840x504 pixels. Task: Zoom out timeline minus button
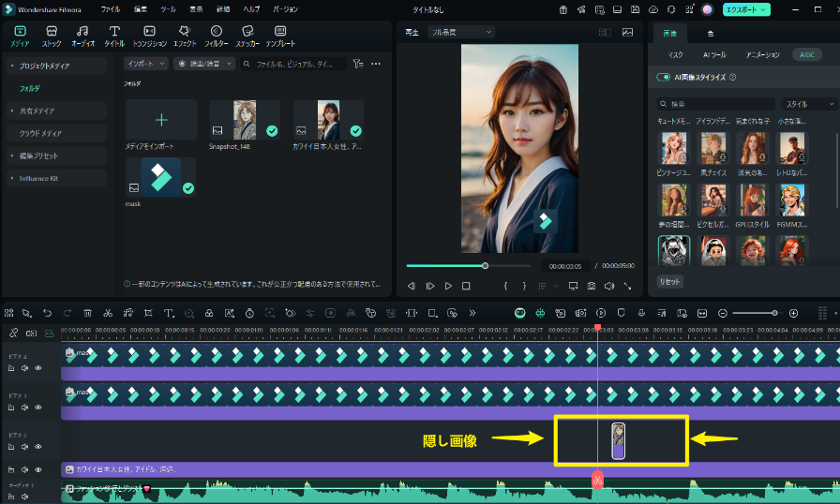(x=722, y=313)
